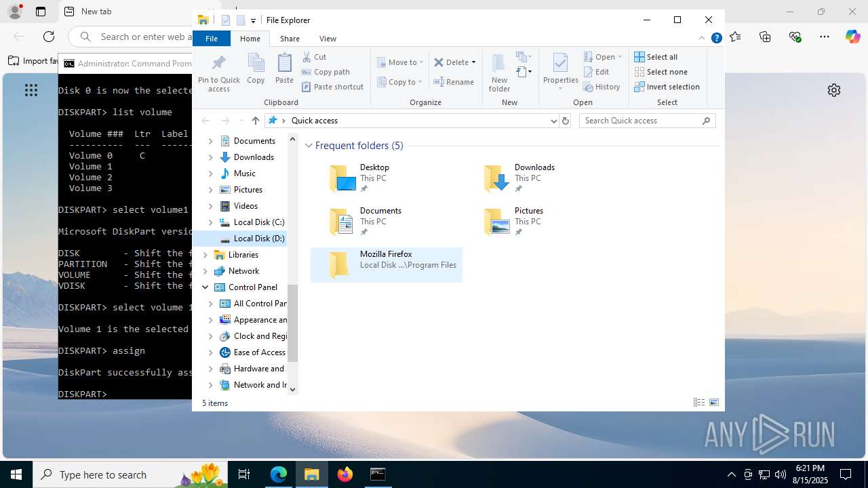Click Select none in the ribbon
868x488 pixels.
coord(660,72)
